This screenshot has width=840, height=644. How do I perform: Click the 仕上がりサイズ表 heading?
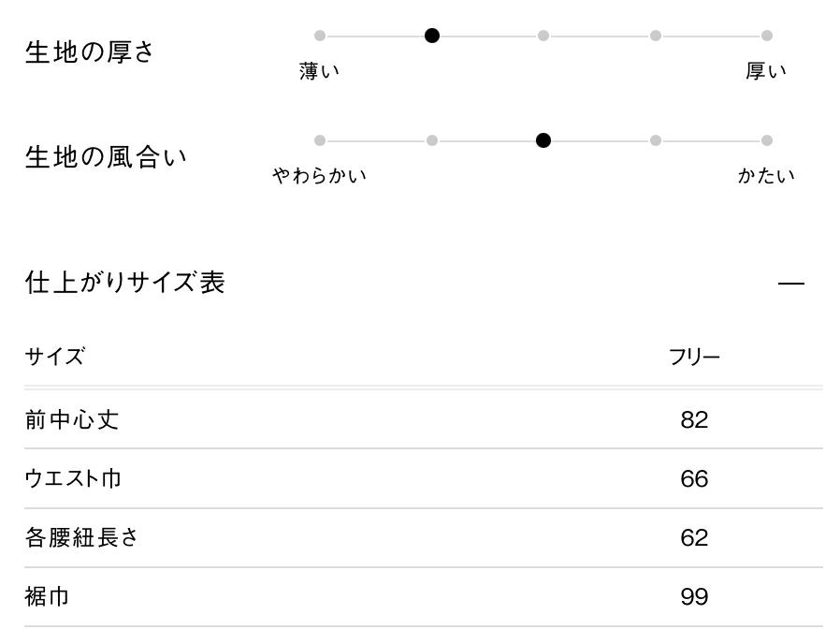(124, 283)
